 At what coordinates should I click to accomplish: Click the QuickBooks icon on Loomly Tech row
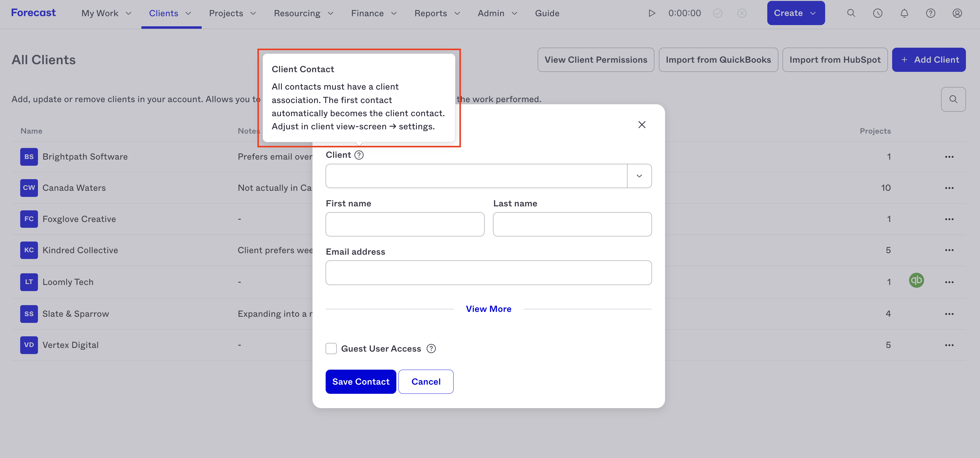916,280
